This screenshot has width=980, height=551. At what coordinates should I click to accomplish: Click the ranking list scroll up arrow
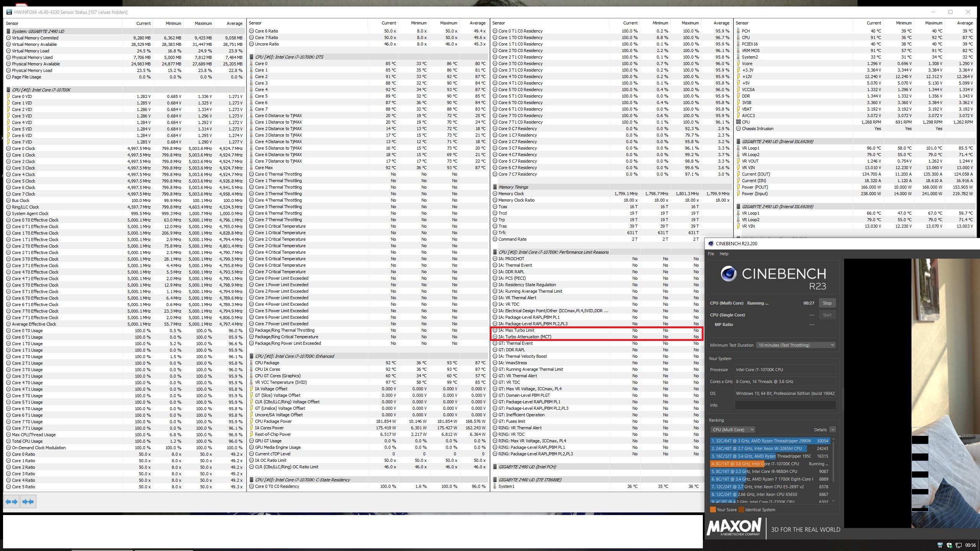tap(833, 440)
